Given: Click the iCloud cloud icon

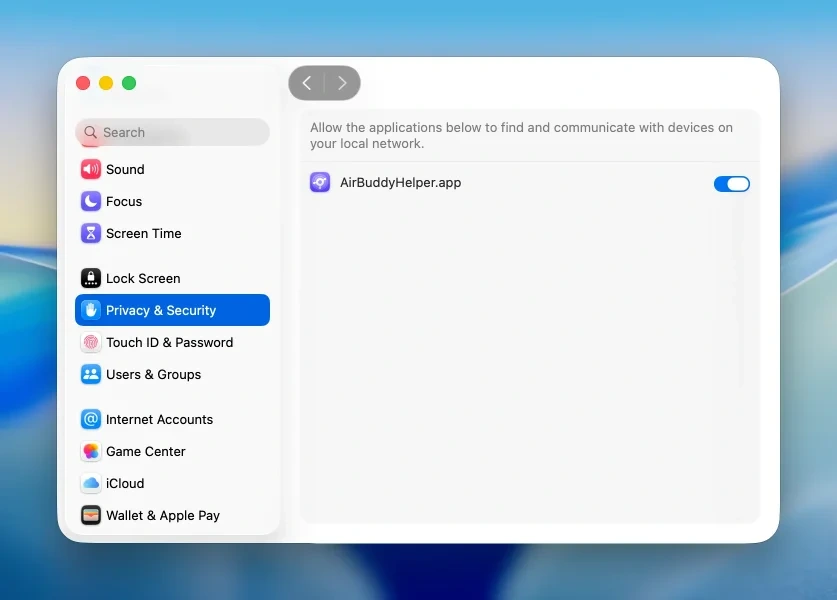Looking at the screenshot, I should (91, 483).
